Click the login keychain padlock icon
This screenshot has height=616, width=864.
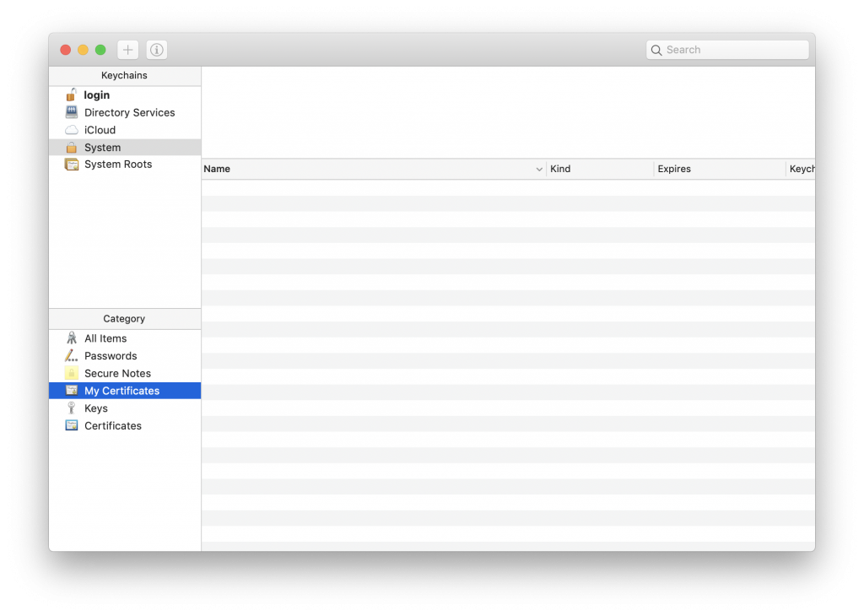click(71, 95)
